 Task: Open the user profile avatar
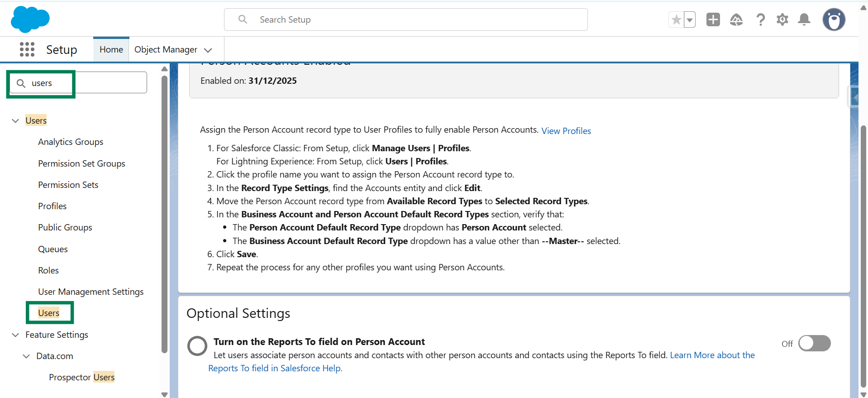834,19
